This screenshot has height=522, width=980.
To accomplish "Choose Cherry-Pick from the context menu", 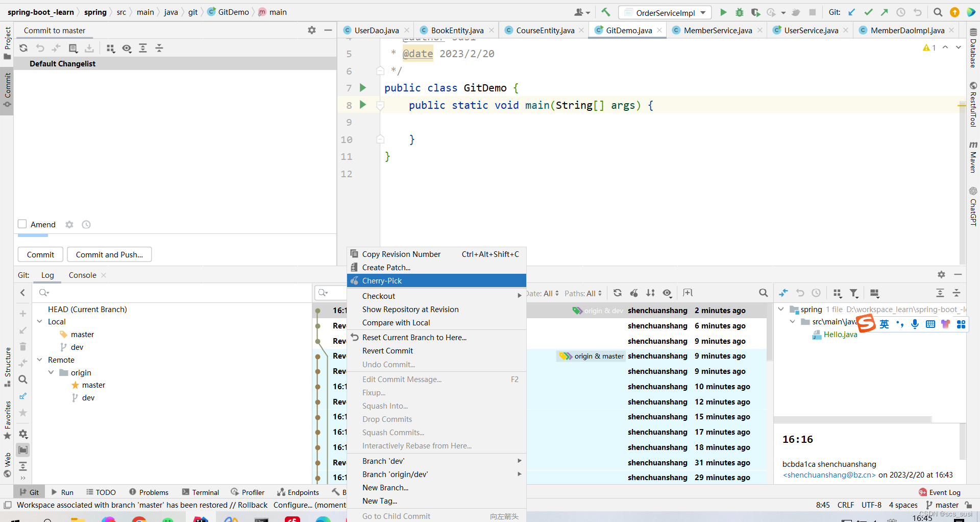I will (436, 280).
